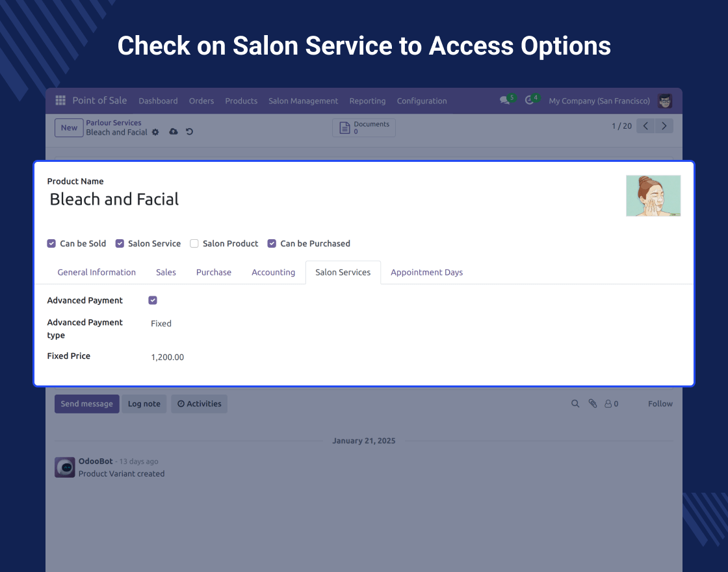Click the Documents smart button

tap(364, 127)
